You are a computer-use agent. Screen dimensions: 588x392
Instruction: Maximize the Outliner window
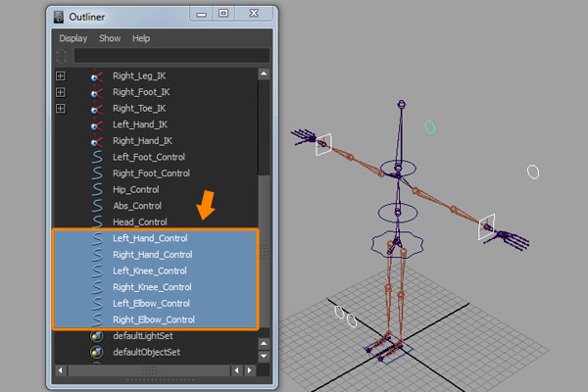[223, 14]
